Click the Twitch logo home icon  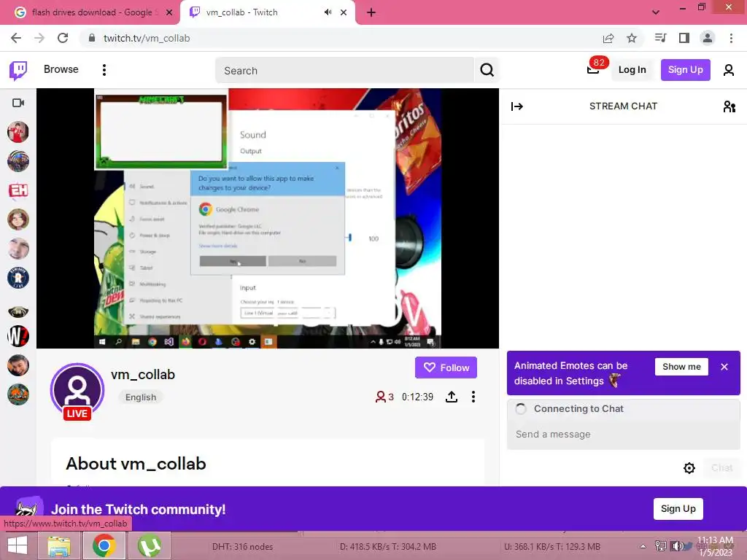pyautogui.click(x=18, y=71)
